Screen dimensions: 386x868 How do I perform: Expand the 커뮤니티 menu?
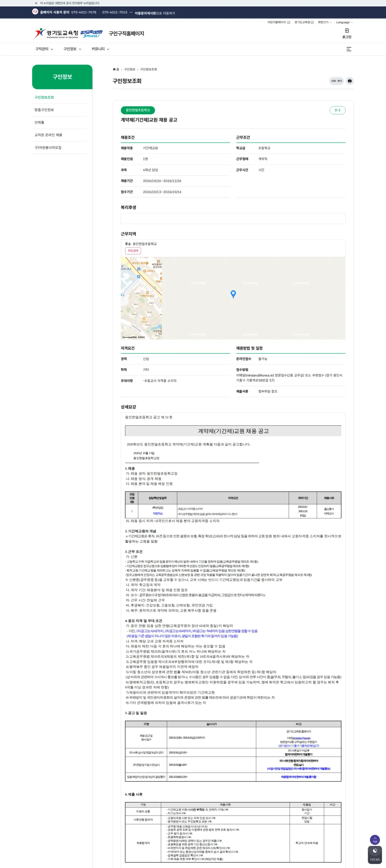pos(100,49)
